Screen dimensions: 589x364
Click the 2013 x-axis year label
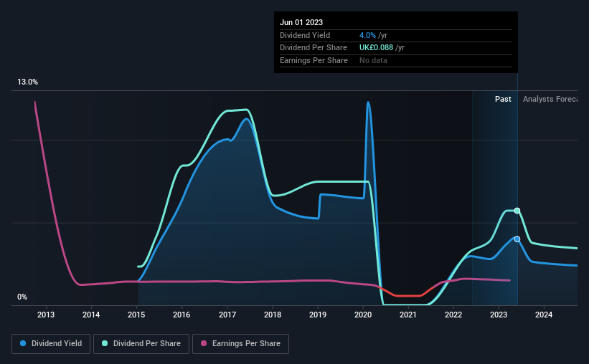(46, 315)
